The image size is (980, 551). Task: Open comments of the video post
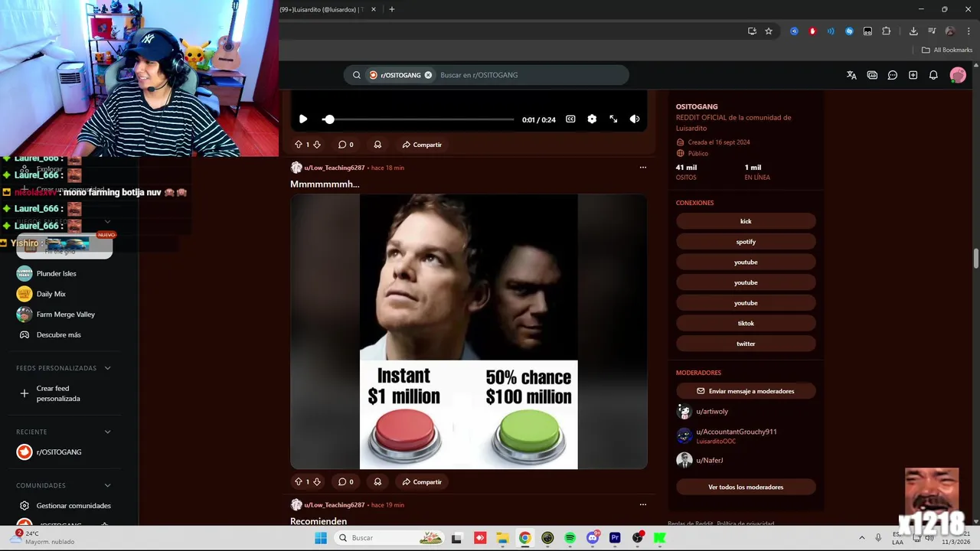pos(346,145)
